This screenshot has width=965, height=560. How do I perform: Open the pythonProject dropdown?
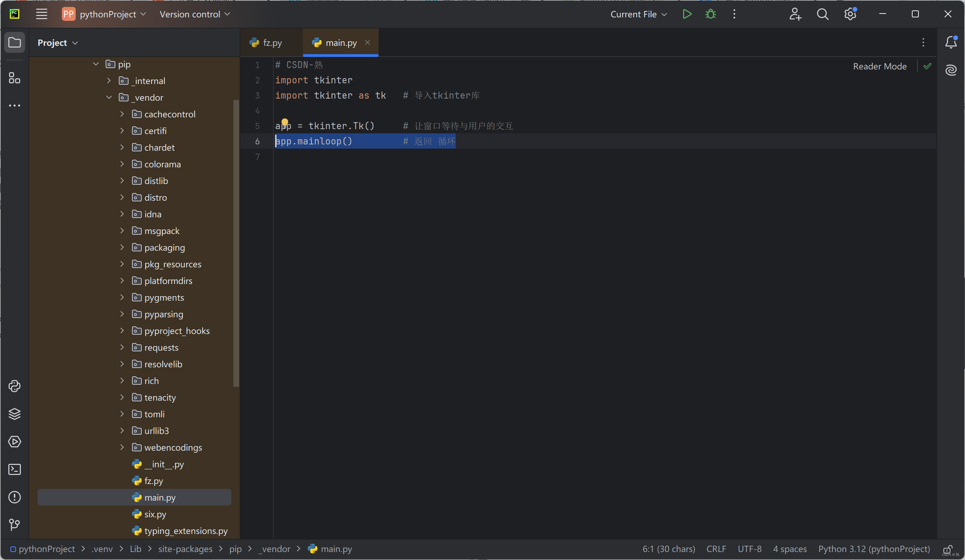pos(104,14)
